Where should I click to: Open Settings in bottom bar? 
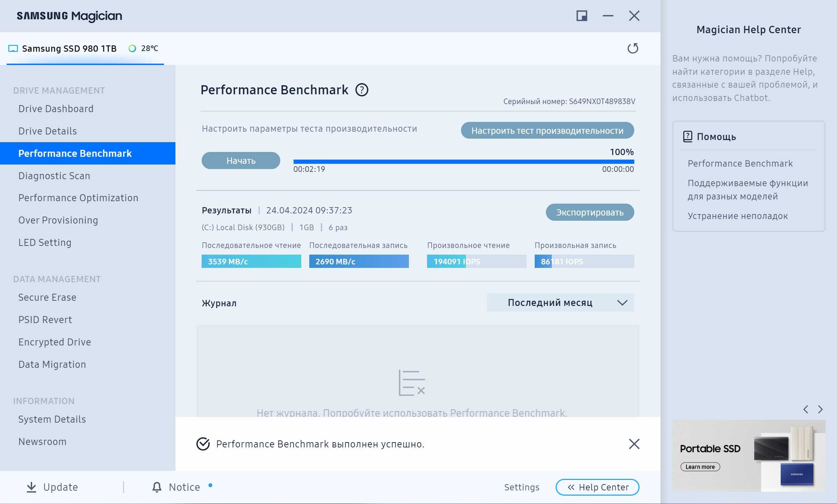[x=522, y=487]
